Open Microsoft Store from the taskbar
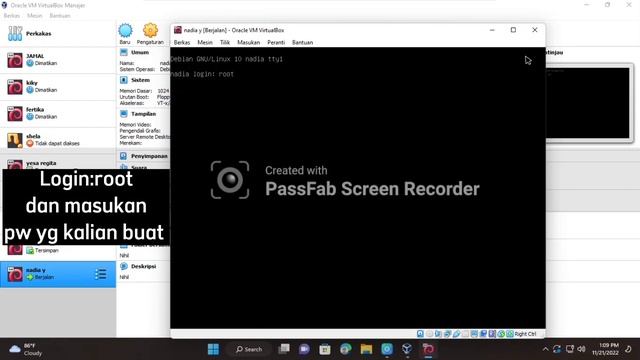 pyautogui.click(x=325, y=349)
